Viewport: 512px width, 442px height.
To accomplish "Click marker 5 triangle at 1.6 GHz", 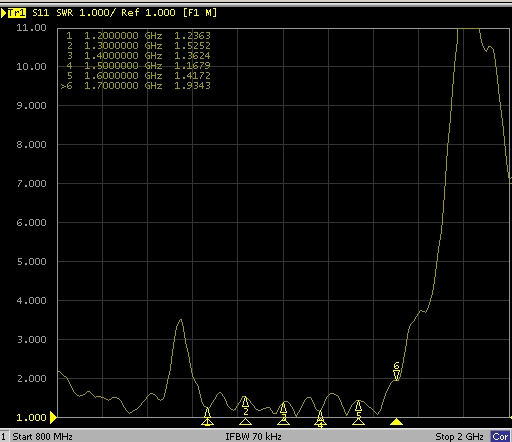I will click(x=358, y=422).
